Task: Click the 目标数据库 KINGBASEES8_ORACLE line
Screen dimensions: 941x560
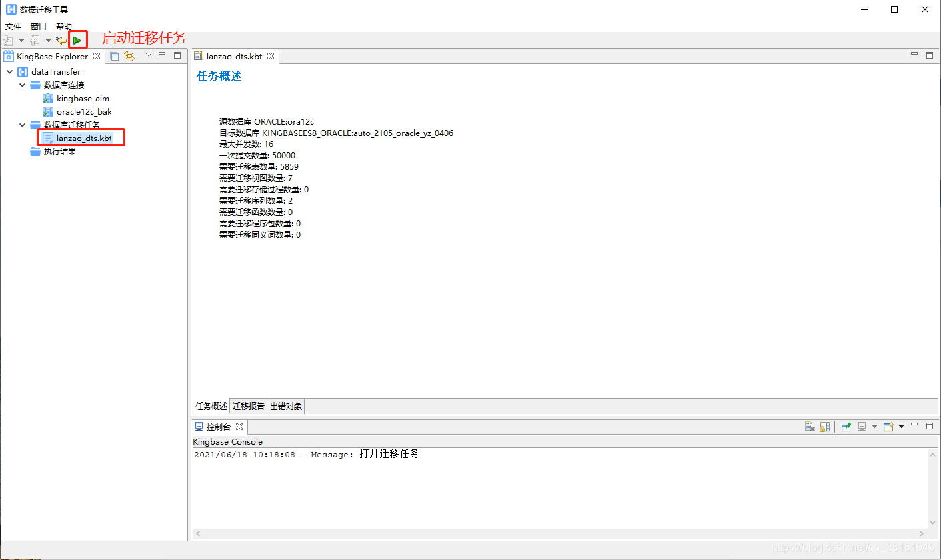Action: click(x=336, y=133)
